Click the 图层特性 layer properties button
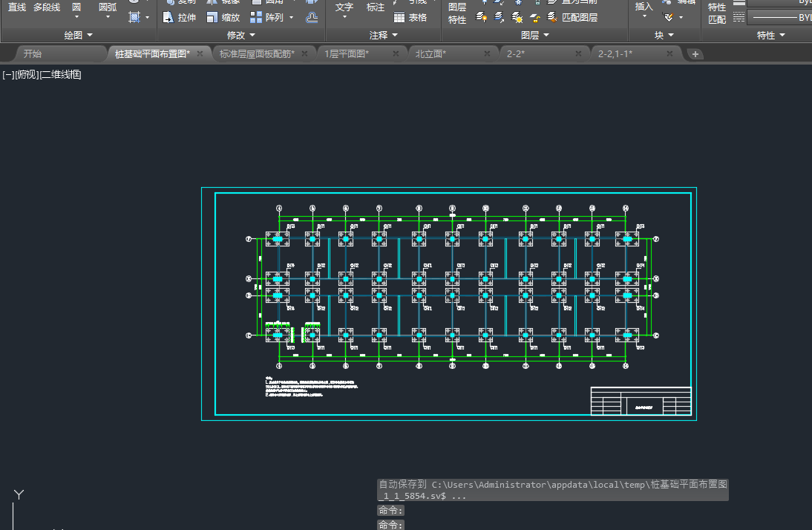Image resolution: width=812 pixels, height=530 pixels. tap(457, 13)
